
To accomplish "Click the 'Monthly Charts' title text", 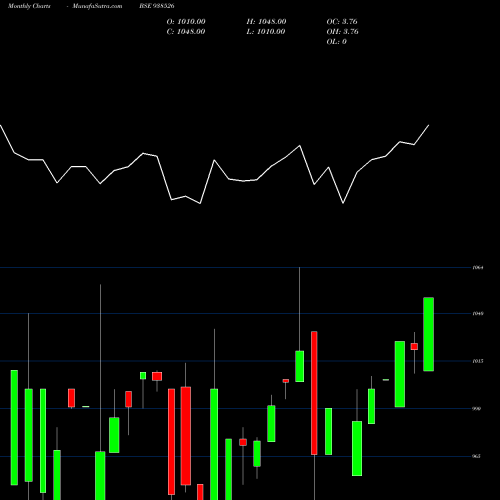I will click(x=29, y=6).
